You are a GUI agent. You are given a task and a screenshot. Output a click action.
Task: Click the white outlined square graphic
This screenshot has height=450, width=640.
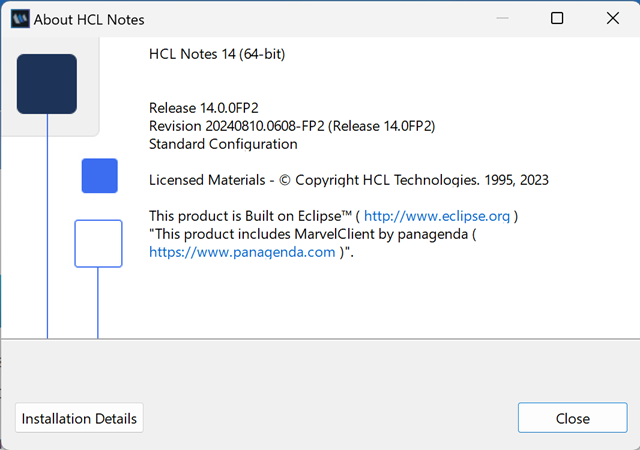pos(98,244)
